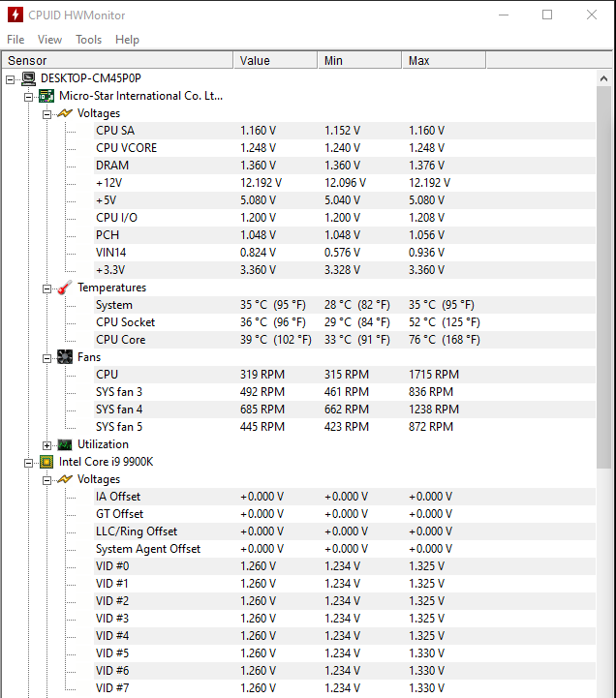This screenshot has width=616, height=698.
Task: Select the CPU SA voltage row
Action: tap(344, 131)
